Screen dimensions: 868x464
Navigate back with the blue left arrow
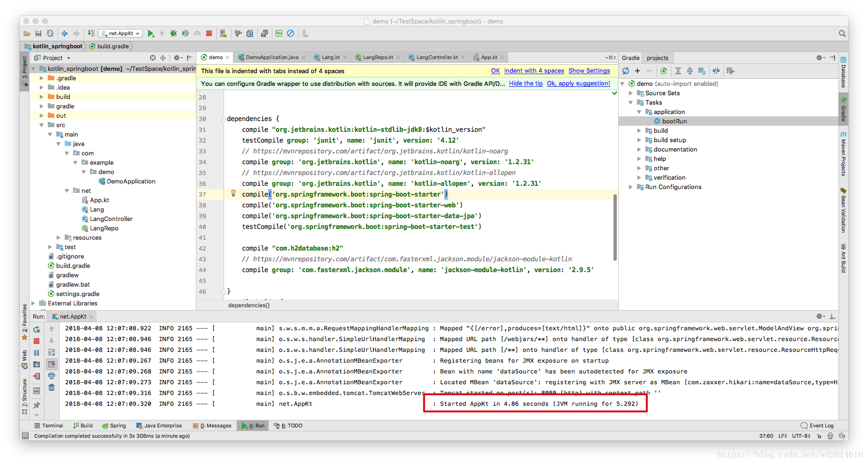[x=65, y=34]
